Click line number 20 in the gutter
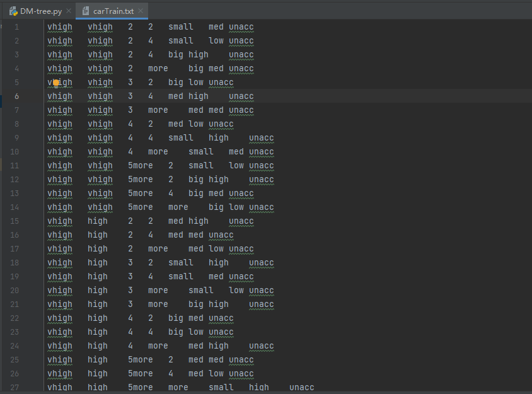This screenshot has width=532, height=394. click(14, 291)
